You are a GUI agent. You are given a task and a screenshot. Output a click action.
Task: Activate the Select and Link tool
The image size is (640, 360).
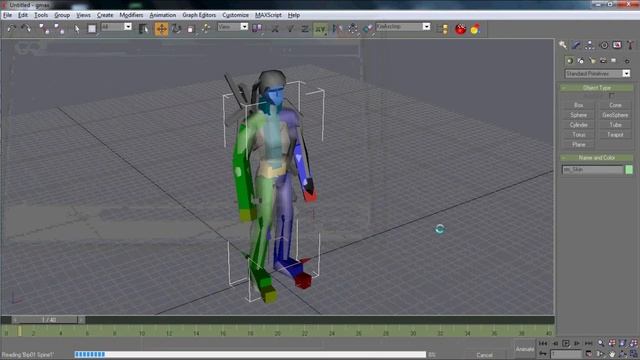[x=44, y=29]
